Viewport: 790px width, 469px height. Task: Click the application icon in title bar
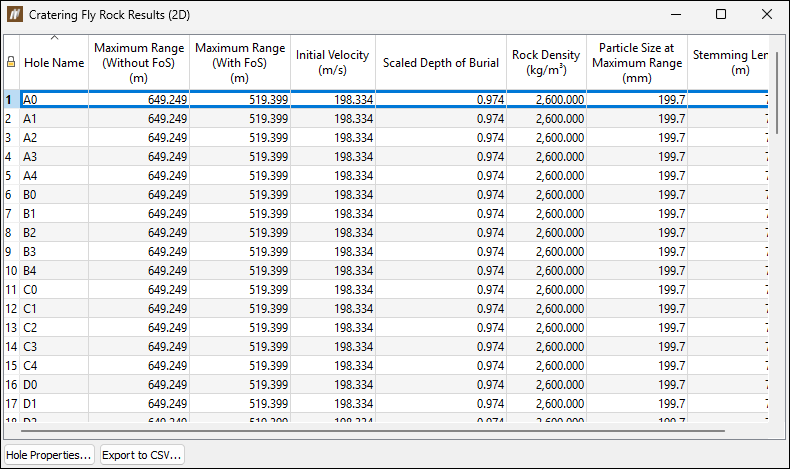click(15, 15)
